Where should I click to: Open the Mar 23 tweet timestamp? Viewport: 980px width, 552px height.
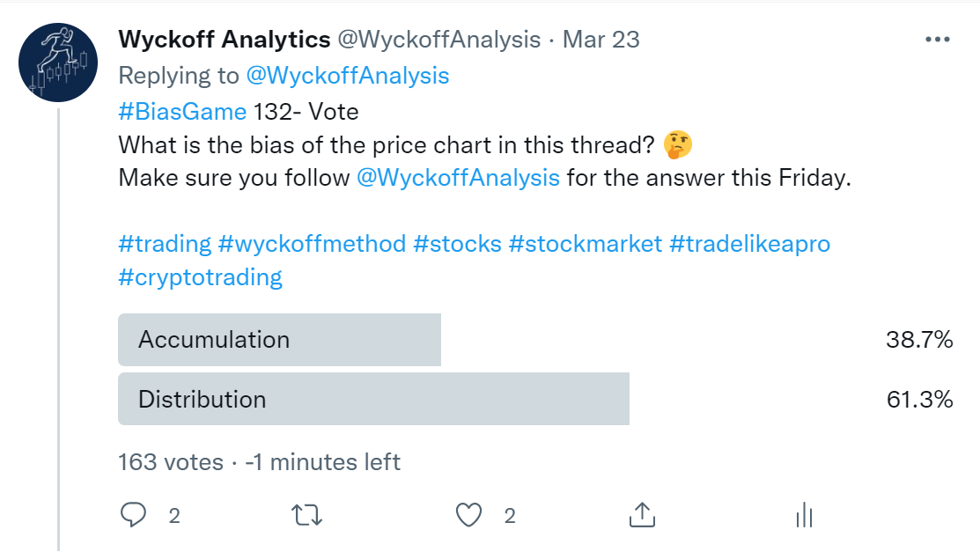click(601, 40)
